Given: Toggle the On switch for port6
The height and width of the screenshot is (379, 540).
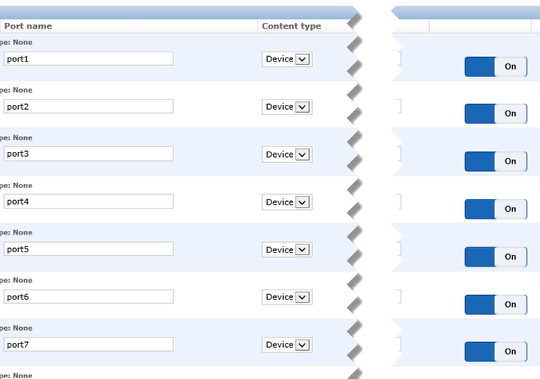Looking at the screenshot, I should tap(496, 305).
